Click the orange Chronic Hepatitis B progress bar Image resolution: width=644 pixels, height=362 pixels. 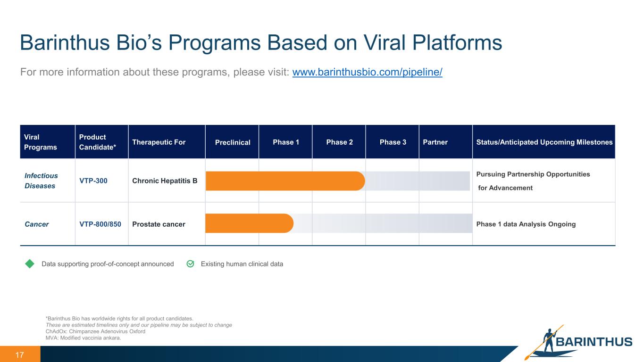pos(285,181)
